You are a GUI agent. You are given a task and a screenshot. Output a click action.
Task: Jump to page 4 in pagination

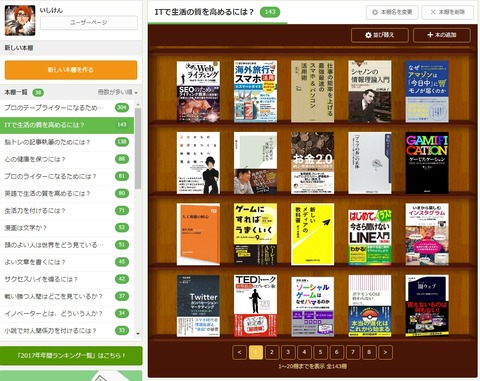click(x=304, y=352)
